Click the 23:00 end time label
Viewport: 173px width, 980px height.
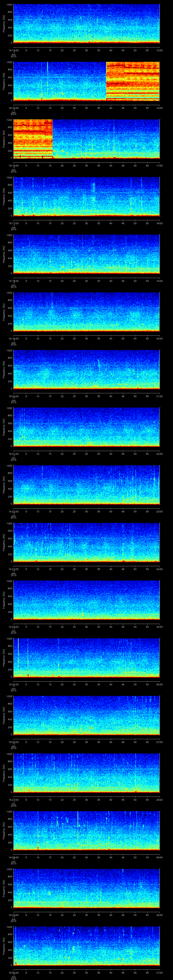[x=159, y=511]
